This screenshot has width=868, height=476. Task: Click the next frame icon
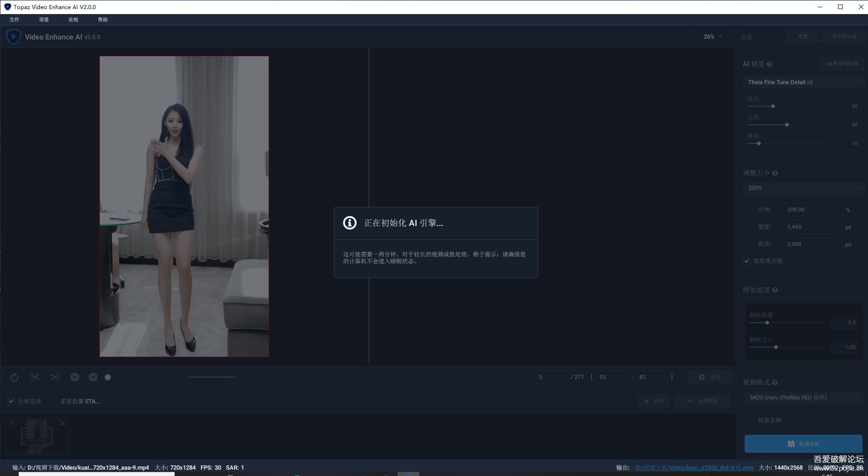point(93,377)
